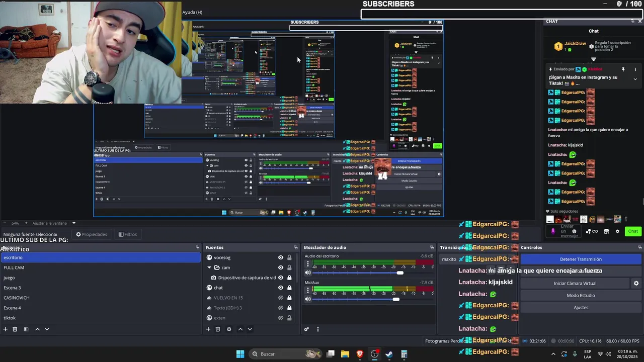Open Ajustes settings
Image resolution: width=644 pixels, height=362 pixels.
coord(581,308)
